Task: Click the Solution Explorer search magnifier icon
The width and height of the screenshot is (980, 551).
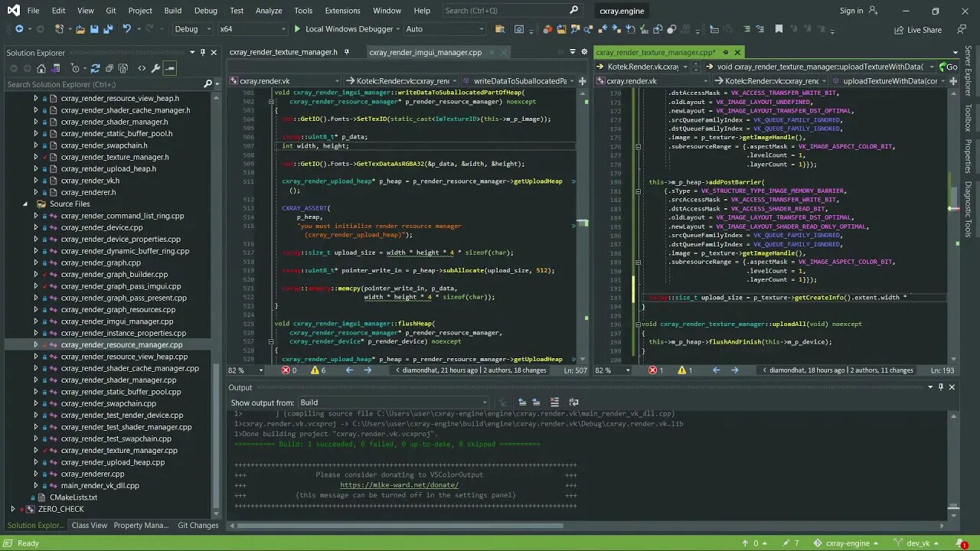Action: pyautogui.click(x=207, y=84)
